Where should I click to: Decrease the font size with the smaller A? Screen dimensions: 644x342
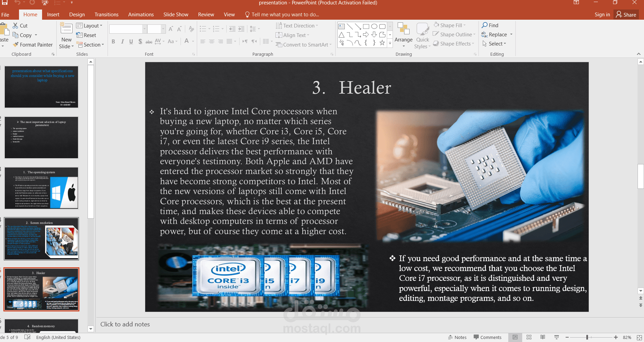[x=179, y=29]
